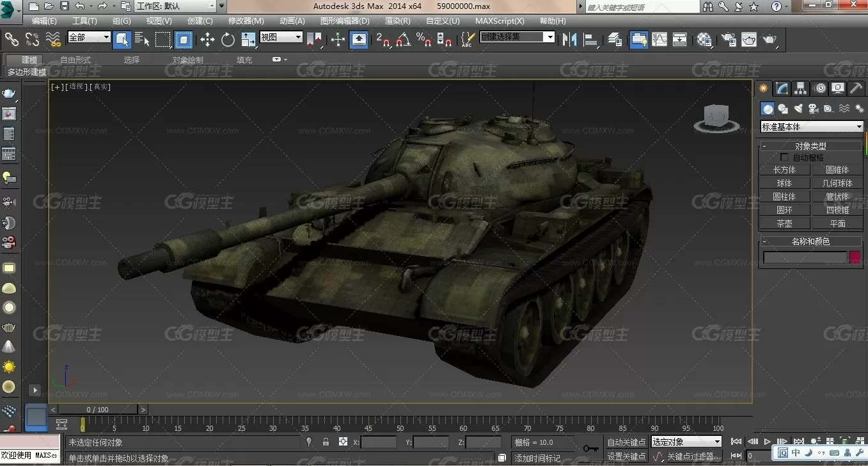The height and width of the screenshot is (466, 868).
Task: Open the 修改器(M) menu
Action: tap(246, 21)
